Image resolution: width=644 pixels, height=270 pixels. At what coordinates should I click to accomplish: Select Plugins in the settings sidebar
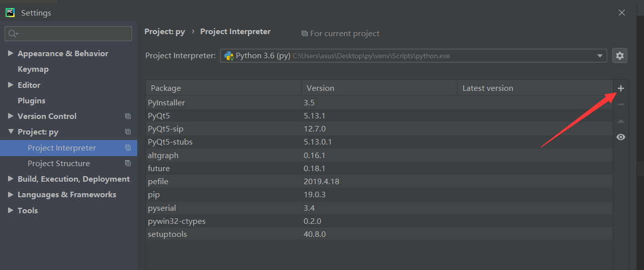coord(32,100)
